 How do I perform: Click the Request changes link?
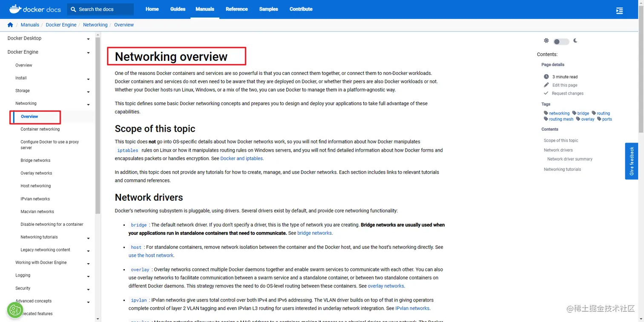(568, 93)
